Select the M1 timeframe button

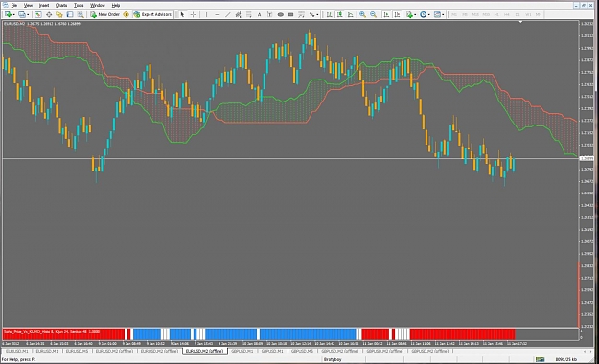(454, 14)
